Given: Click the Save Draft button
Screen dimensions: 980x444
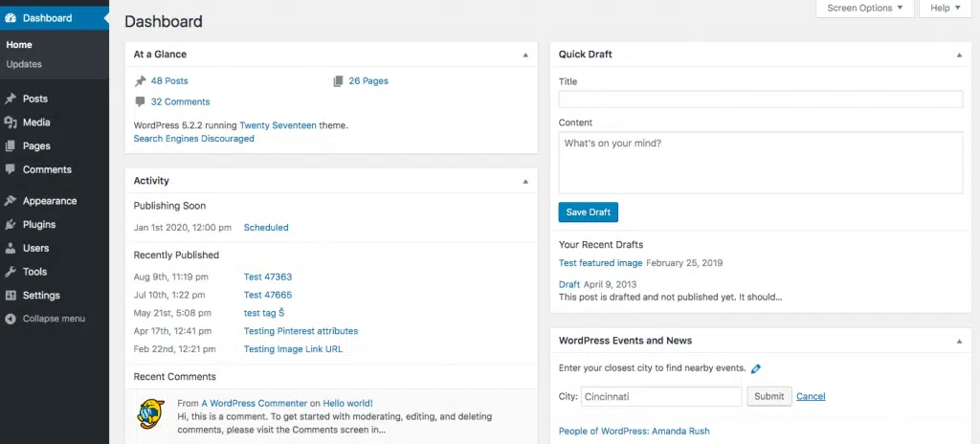Looking at the screenshot, I should (589, 212).
